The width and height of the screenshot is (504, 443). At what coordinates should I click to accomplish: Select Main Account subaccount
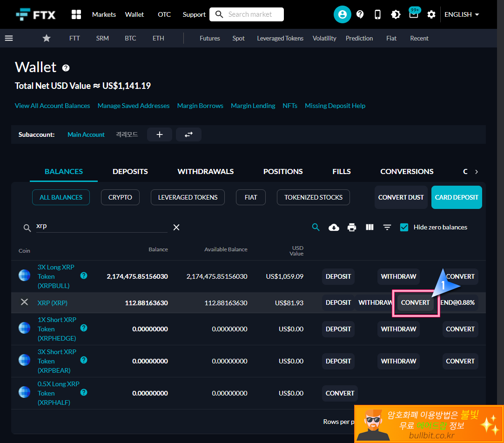click(86, 134)
